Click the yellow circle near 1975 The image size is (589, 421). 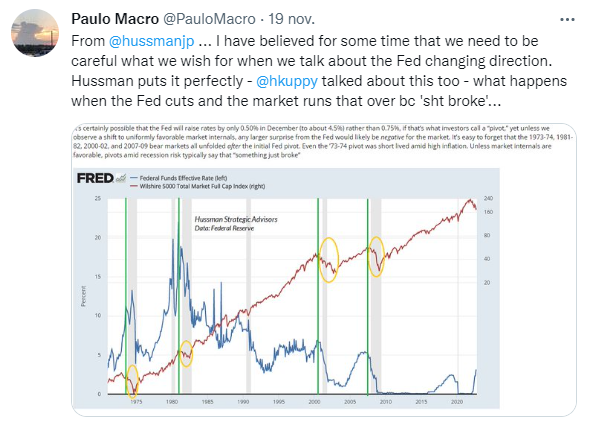tap(133, 381)
